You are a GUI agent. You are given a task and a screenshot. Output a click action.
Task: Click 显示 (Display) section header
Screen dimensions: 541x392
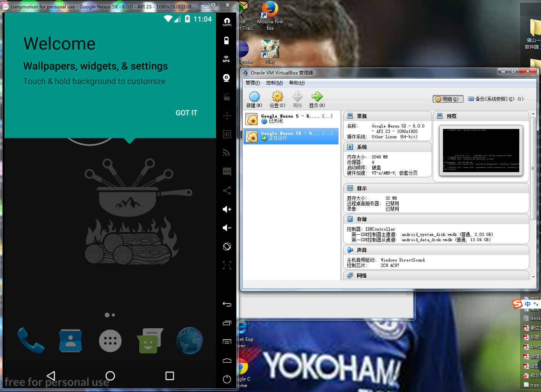436,188
